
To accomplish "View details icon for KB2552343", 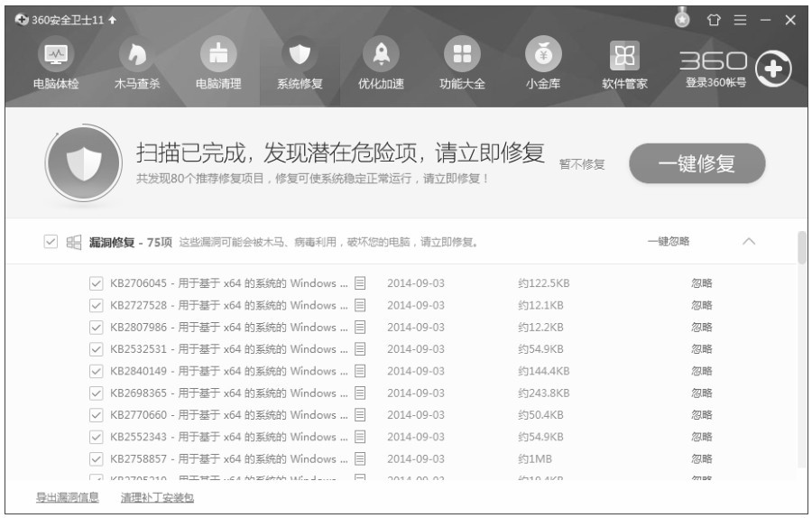I will 360,437.
